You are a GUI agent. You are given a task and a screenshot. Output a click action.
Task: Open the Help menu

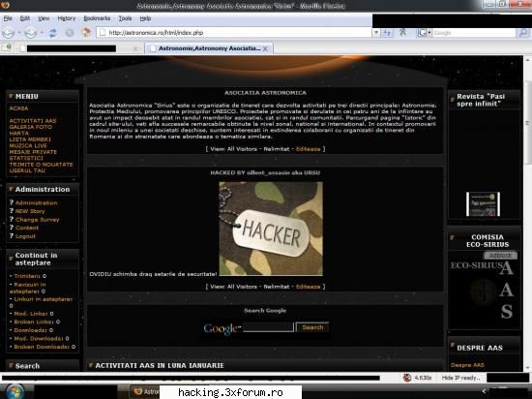pos(145,18)
